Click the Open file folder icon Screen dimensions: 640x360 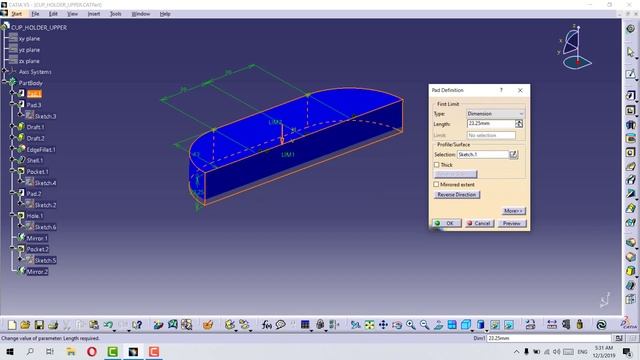pos(25,325)
